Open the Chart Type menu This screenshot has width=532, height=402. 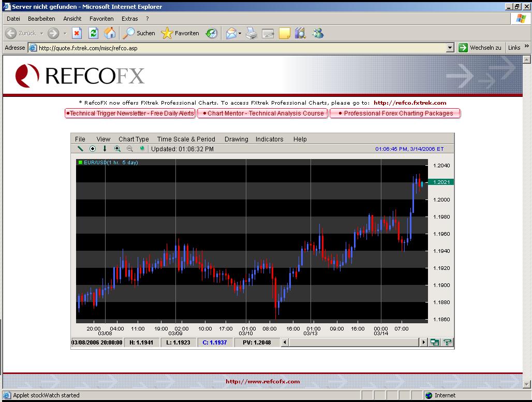pos(134,139)
